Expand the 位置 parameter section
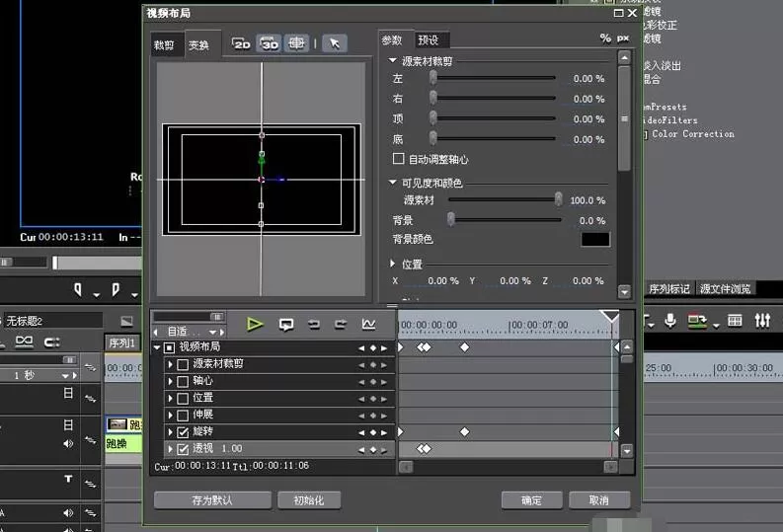 point(393,263)
